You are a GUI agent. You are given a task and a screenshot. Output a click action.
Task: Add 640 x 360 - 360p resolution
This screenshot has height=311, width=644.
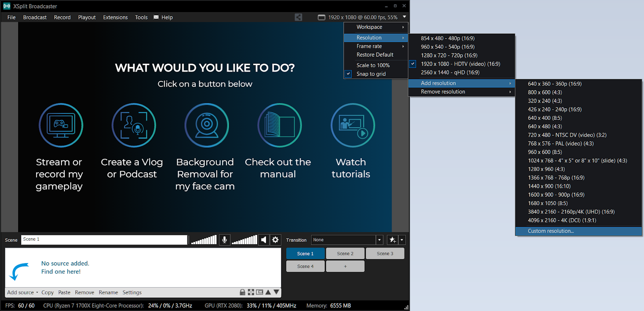tap(578, 84)
